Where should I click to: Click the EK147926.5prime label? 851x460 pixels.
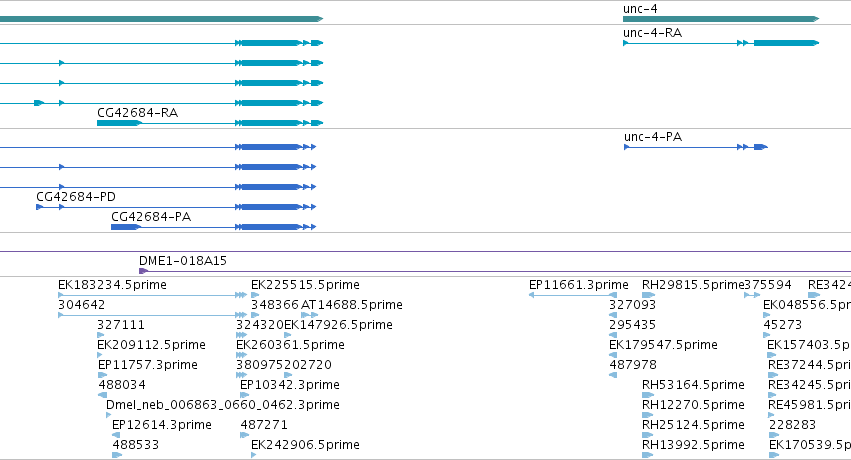pyautogui.click(x=339, y=325)
